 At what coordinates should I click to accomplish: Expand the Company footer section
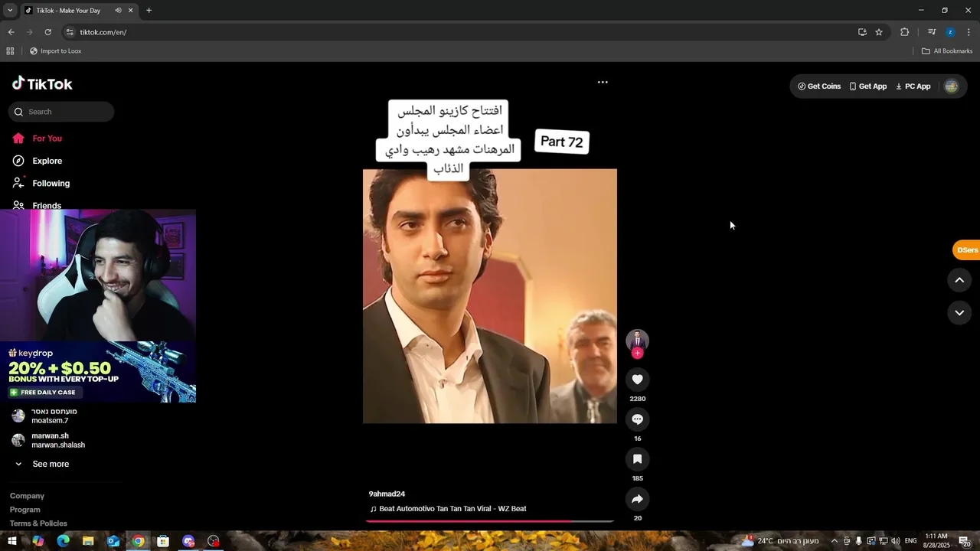27,496
